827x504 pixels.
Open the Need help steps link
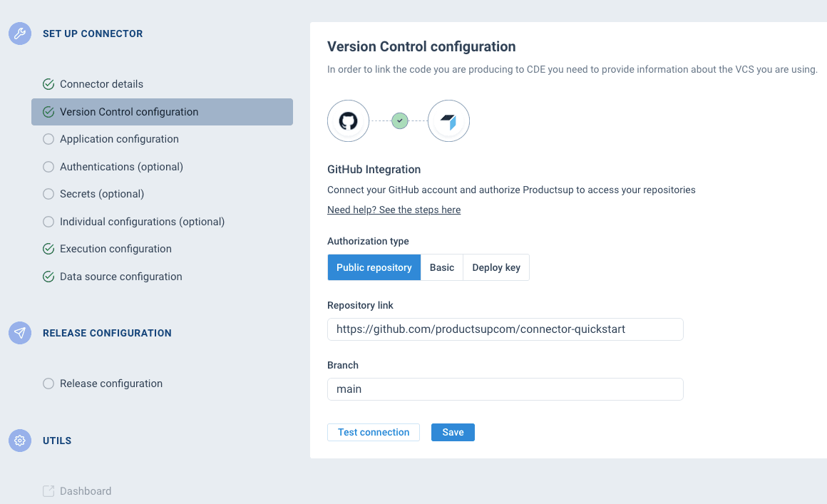click(x=394, y=209)
